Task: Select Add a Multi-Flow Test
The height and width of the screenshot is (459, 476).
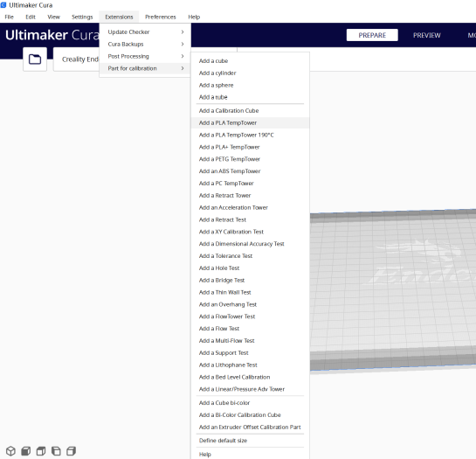Action: [250, 341]
